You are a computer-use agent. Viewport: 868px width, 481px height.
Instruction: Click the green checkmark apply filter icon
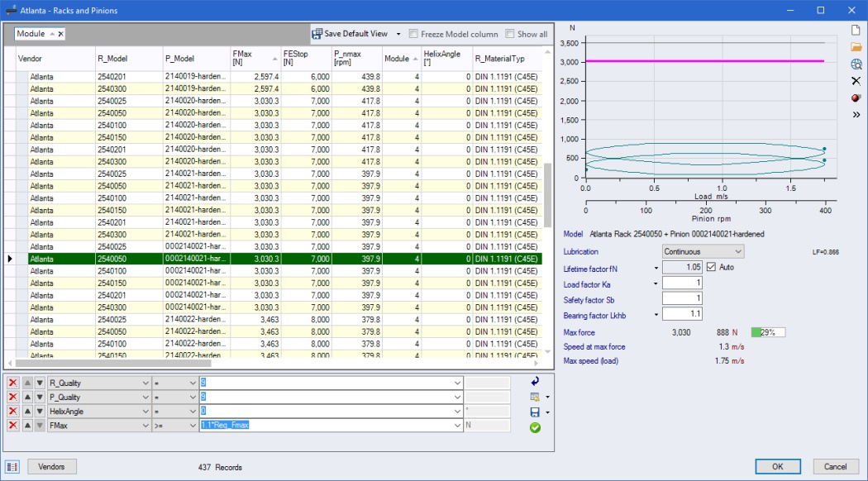coord(535,427)
